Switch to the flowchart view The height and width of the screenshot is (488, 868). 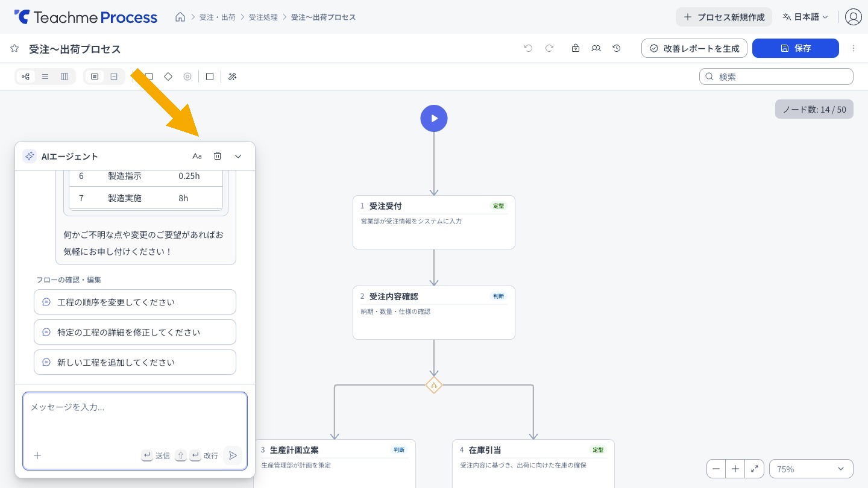coord(25,77)
